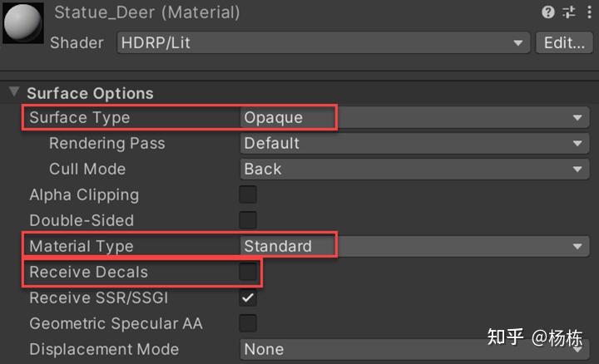Click the Statue_Deer (Material) title
599x364 pixels.
[147, 12]
